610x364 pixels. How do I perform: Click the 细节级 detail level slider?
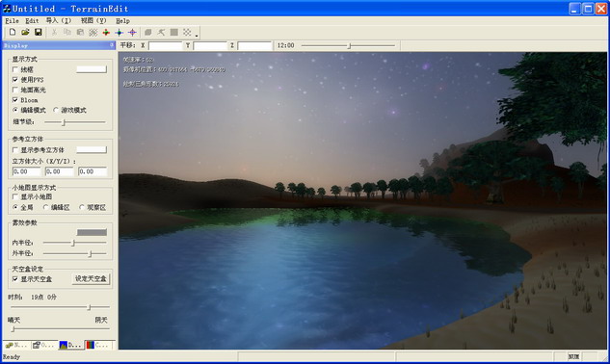(x=75, y=122)
